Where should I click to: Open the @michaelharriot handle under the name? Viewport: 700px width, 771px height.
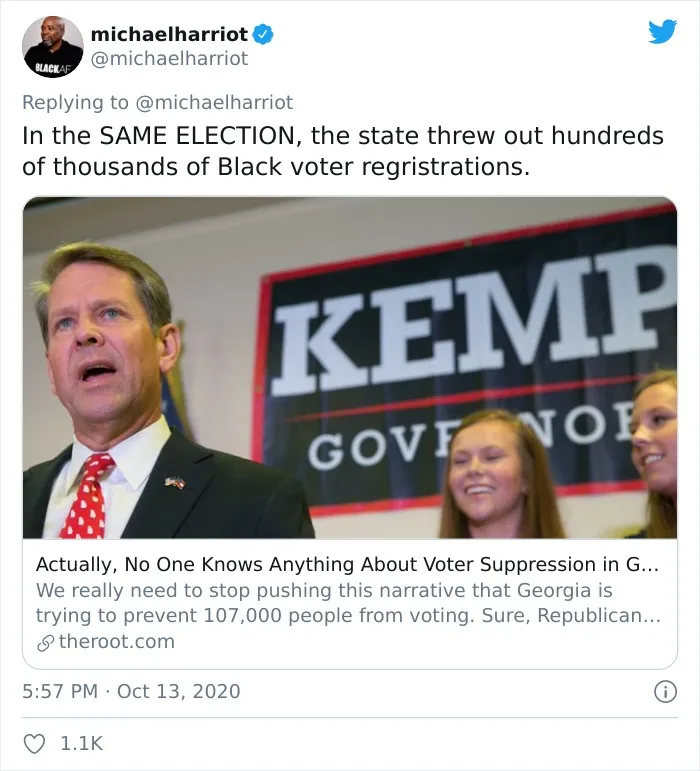(x=170, y=59)
